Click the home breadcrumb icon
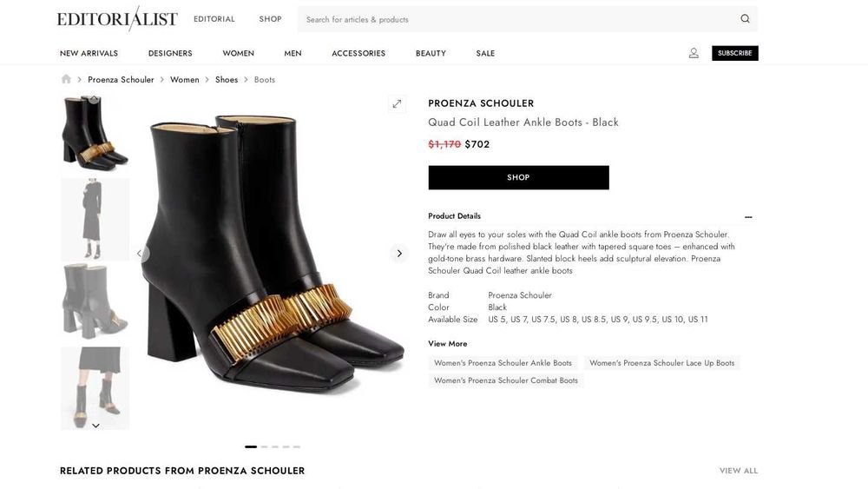 pos(66,79)
